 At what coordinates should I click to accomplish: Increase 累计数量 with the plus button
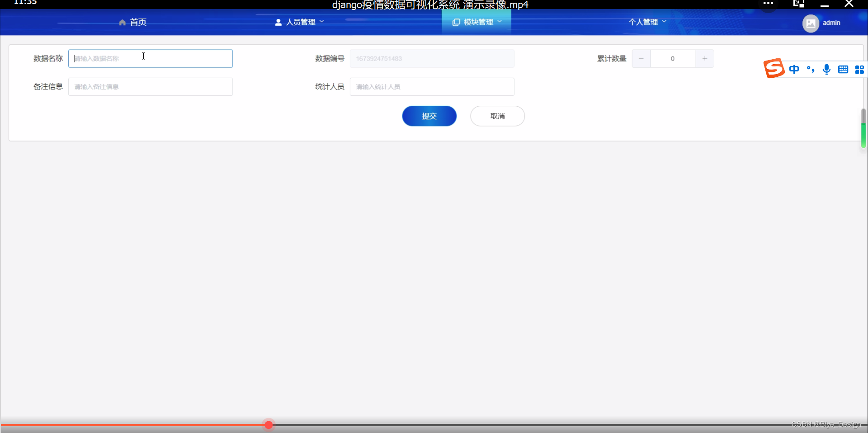tap(705, 59)
